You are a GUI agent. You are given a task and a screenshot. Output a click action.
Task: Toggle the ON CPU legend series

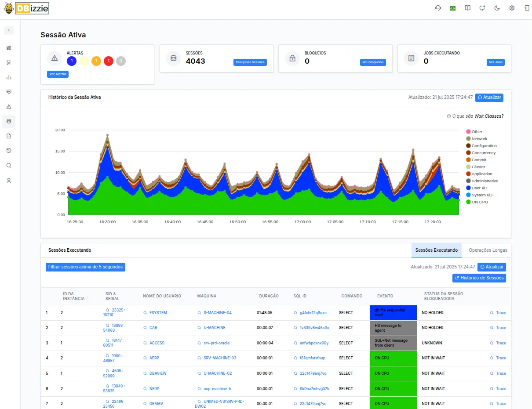[479, 202]
